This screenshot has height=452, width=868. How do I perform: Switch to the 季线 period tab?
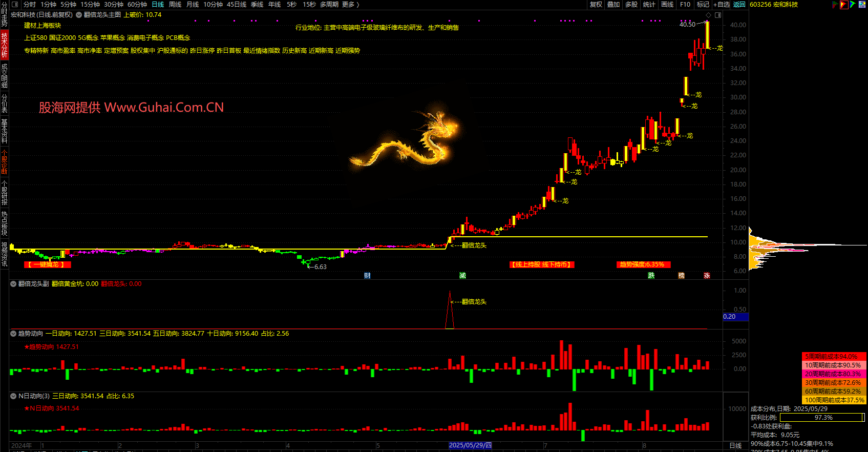pos(257,4)
